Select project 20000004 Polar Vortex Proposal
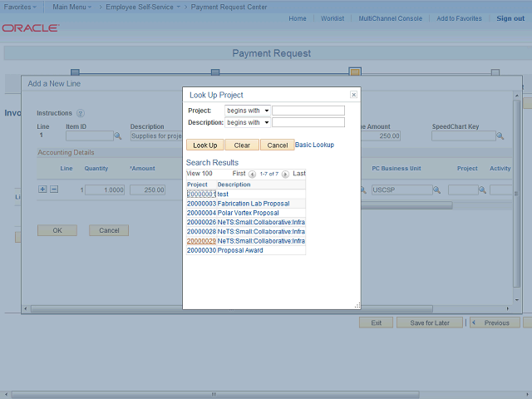 pos(201,213)
